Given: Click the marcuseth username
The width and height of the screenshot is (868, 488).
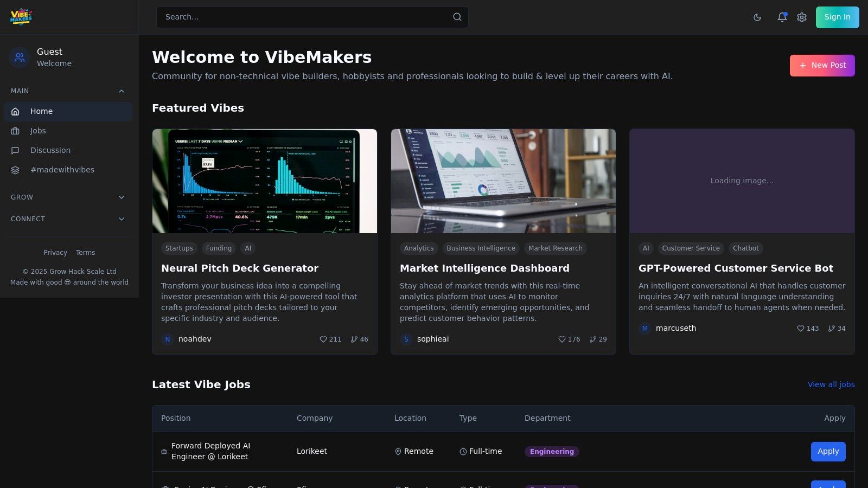Looking at the screenshot, I should coord(676,329).
